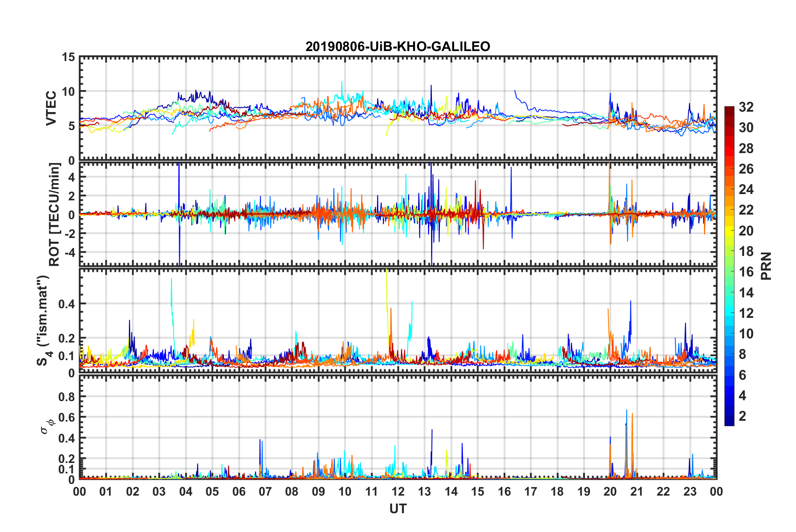The image size is (796, 532).
Task: Click the x-axis hour label 23
Action: point(690,491)
